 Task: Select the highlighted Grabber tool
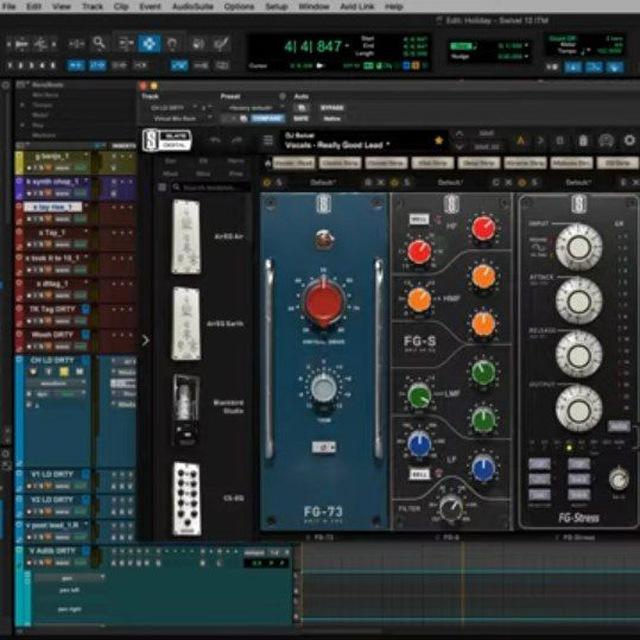tap(149, 43)
